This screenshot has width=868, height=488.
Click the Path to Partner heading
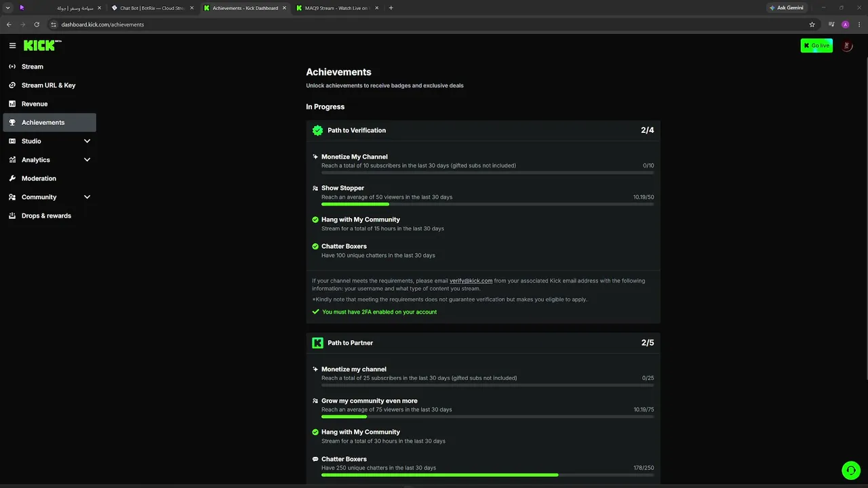[350, 343]
